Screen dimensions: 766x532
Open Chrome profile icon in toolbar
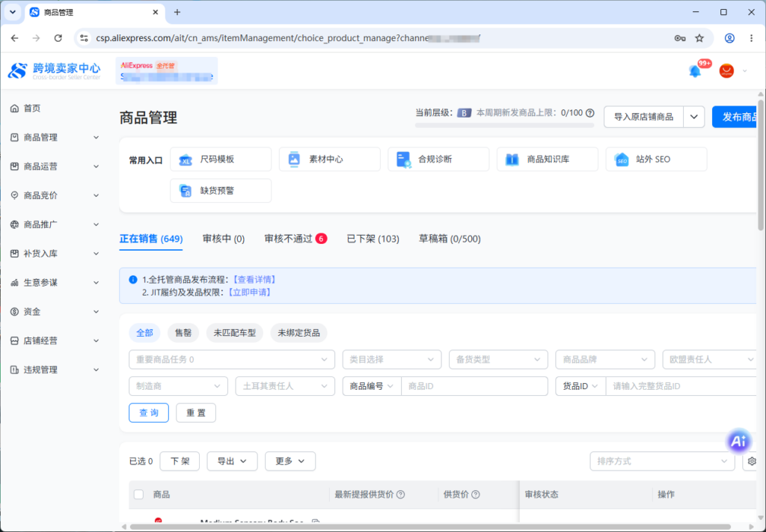tap(729, 38)
